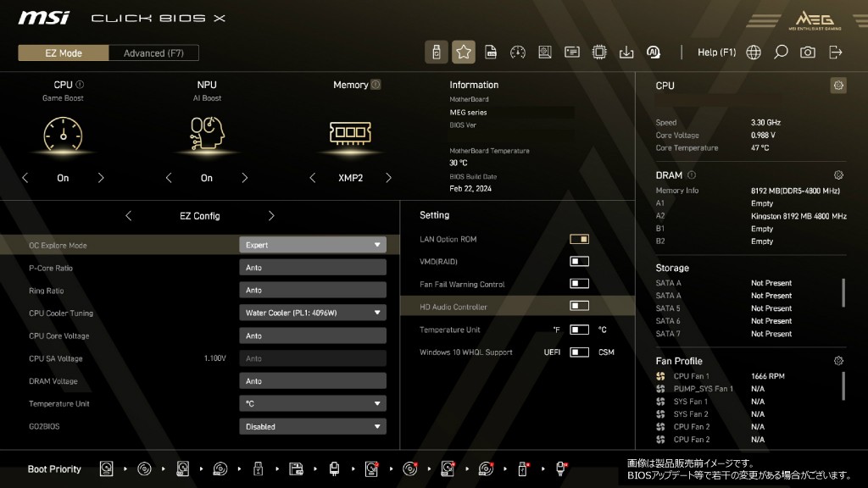
Task: Click the Ring Ratio field
Action: click(313, 290)
